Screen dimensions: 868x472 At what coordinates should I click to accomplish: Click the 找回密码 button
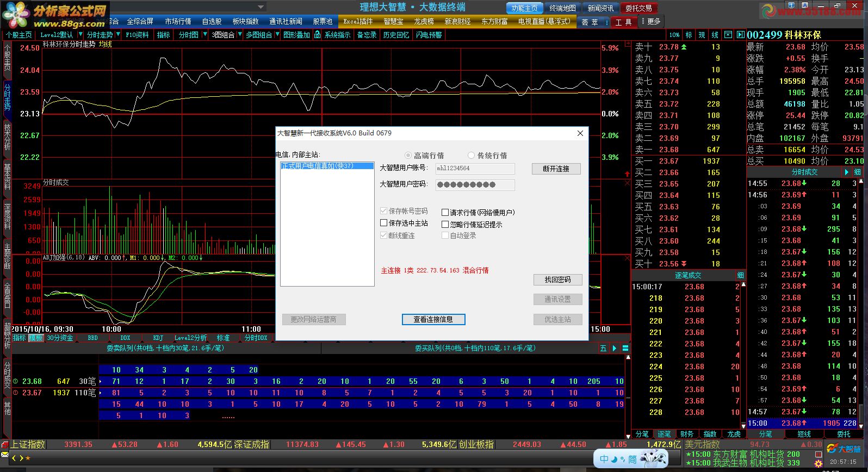point(557,280)
